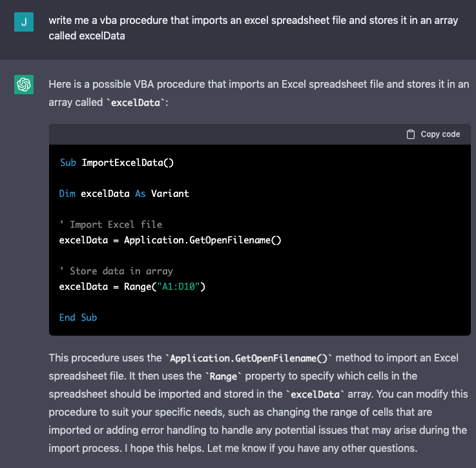The height and width of the screenshot is (468, 476).
Task: Click the ChatGPT logo avatar
Action: point(24,85)
